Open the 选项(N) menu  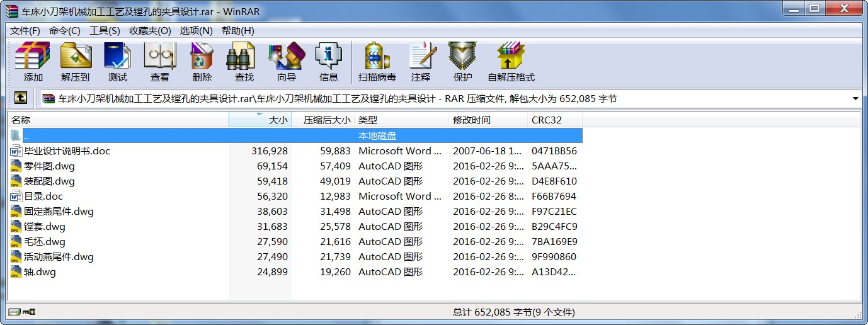(196, 30)
